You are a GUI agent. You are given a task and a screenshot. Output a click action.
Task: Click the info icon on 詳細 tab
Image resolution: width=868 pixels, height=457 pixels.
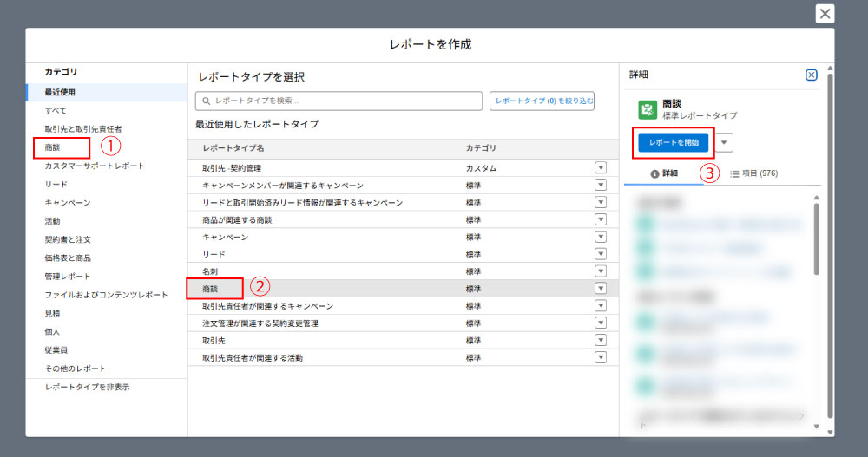(x=654, y=173)
